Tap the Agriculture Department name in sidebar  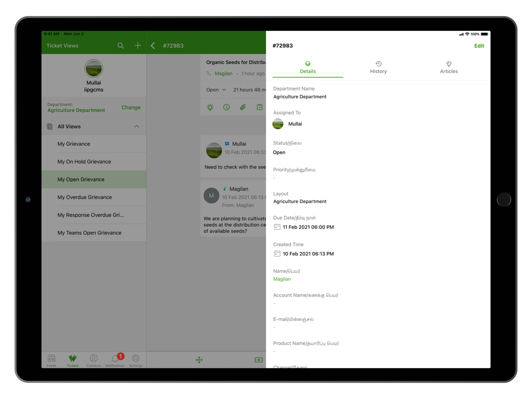[76, 110]
